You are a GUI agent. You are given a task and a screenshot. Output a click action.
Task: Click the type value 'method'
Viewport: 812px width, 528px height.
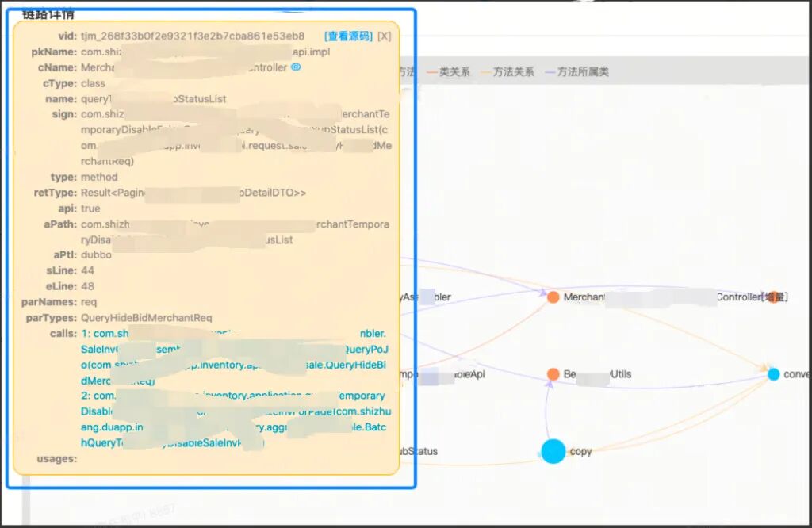(x=99, y=177)
